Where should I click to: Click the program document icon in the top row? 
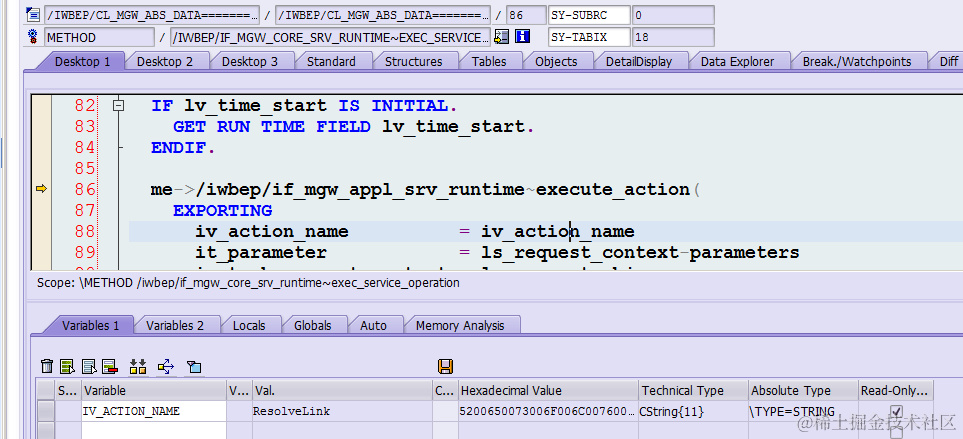(x=34, y=15)
